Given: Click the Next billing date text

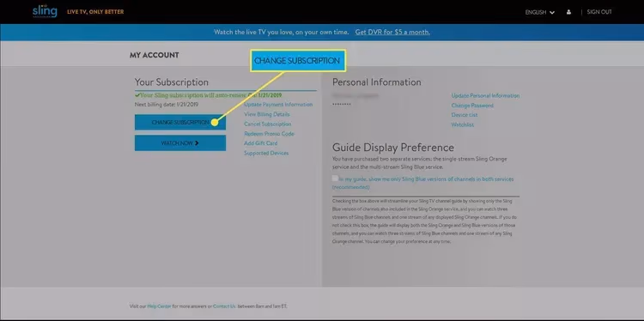Looking at the screenshot, I should tap(167, 105).
